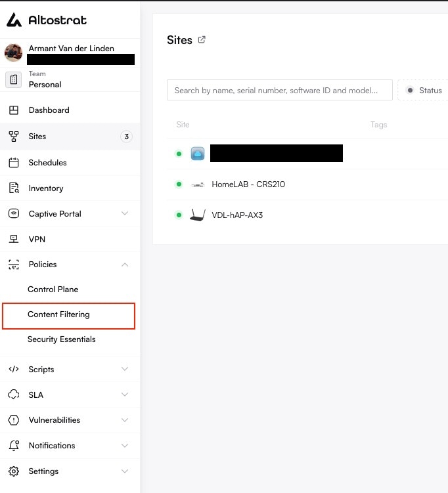Click the Scripts code icon
Viewport: 448px width, 493px height.
tap(14, 369)
